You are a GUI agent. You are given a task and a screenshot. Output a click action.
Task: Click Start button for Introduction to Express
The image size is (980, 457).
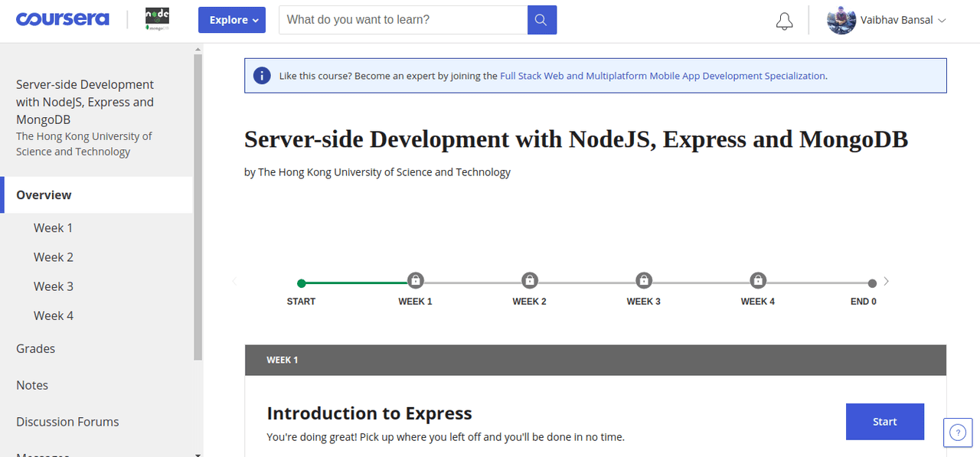point(885,422)
